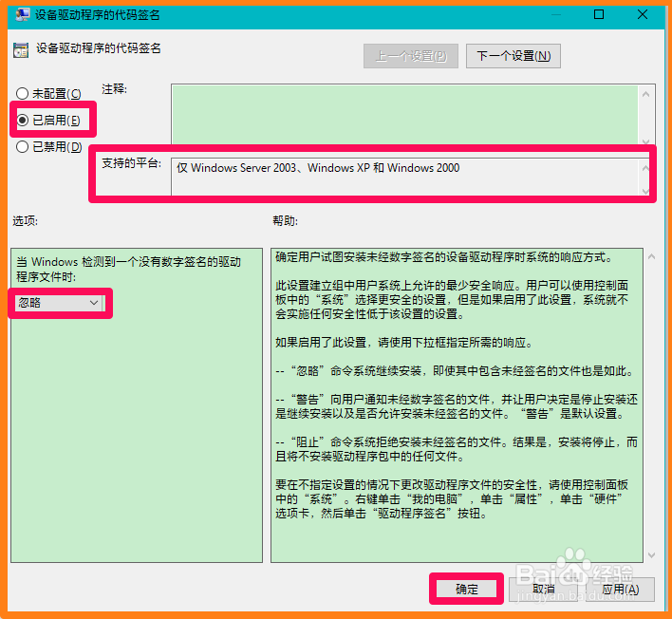Click the policy setting icon beside the heading

pyautogui.click(x=21, y=49)
